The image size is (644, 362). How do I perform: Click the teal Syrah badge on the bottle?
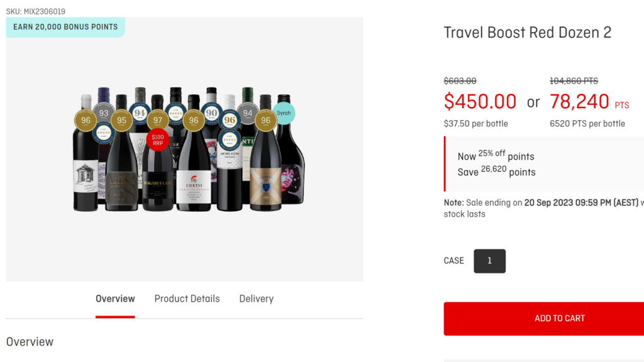[x=284, y=112]
